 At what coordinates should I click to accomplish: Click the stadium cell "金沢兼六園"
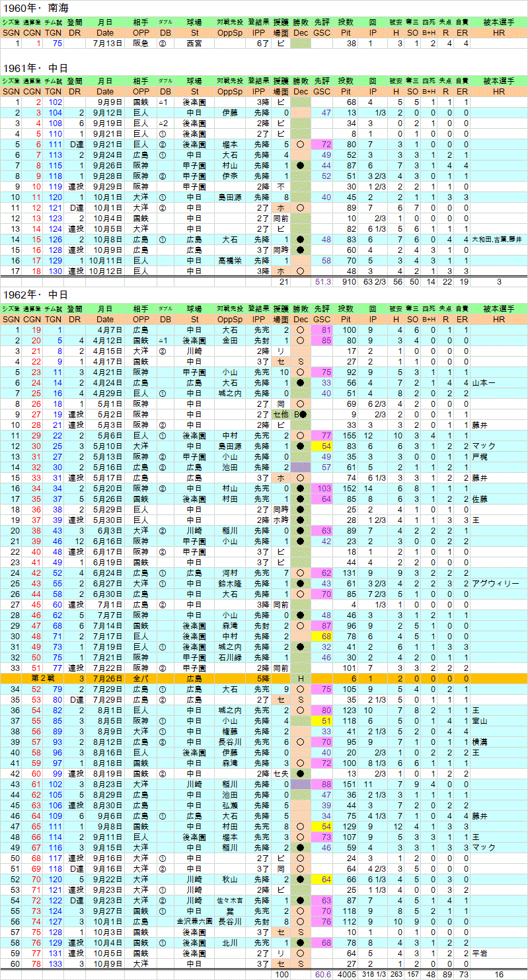194,922
